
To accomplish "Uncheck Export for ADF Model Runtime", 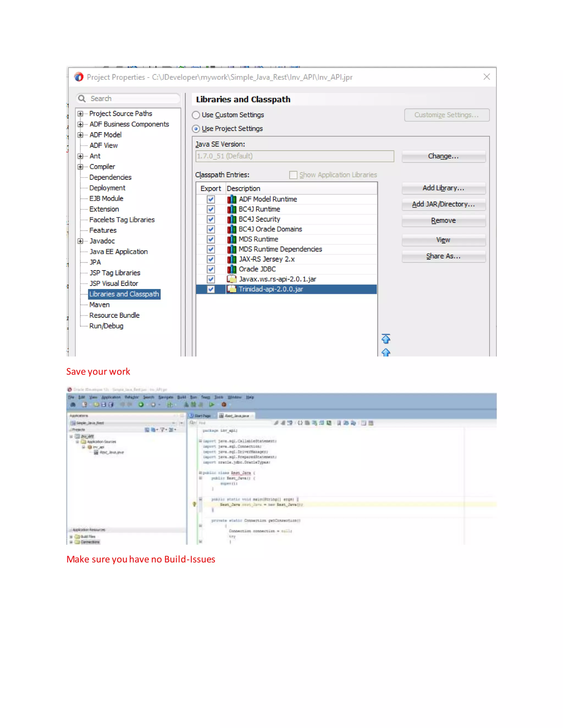I will (x=211, y=199).
